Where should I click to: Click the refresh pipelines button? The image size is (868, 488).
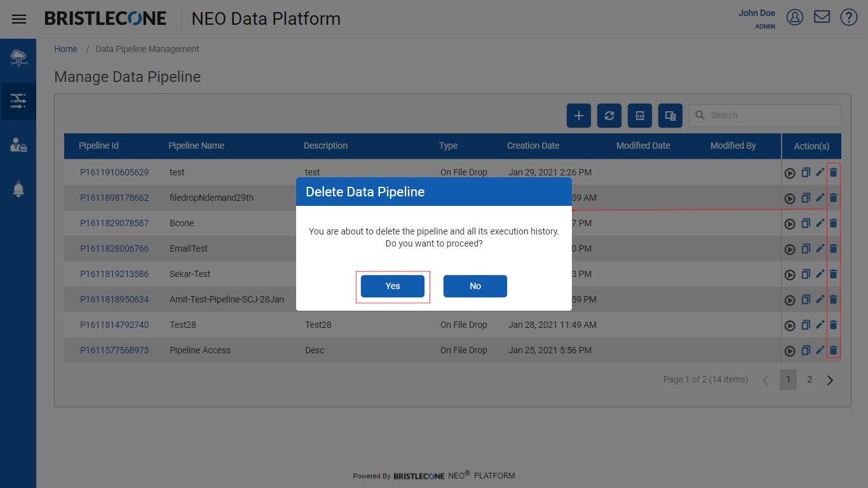(x=609, y=116)
